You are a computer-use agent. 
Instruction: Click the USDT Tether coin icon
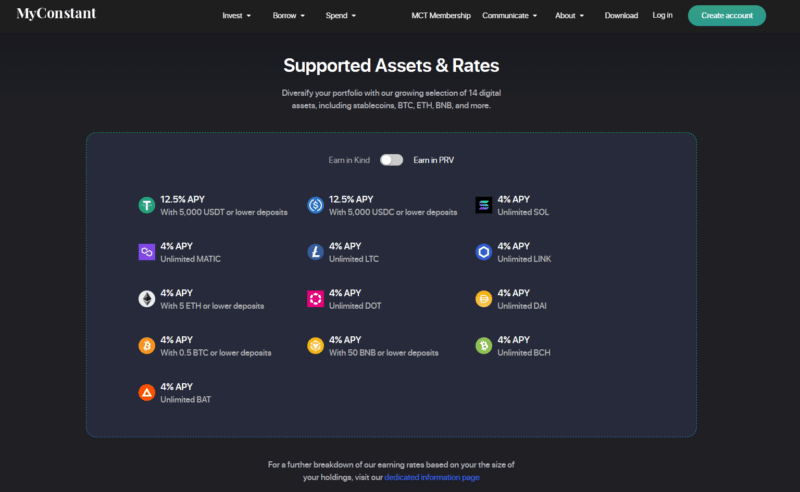(x=146, y=205)
